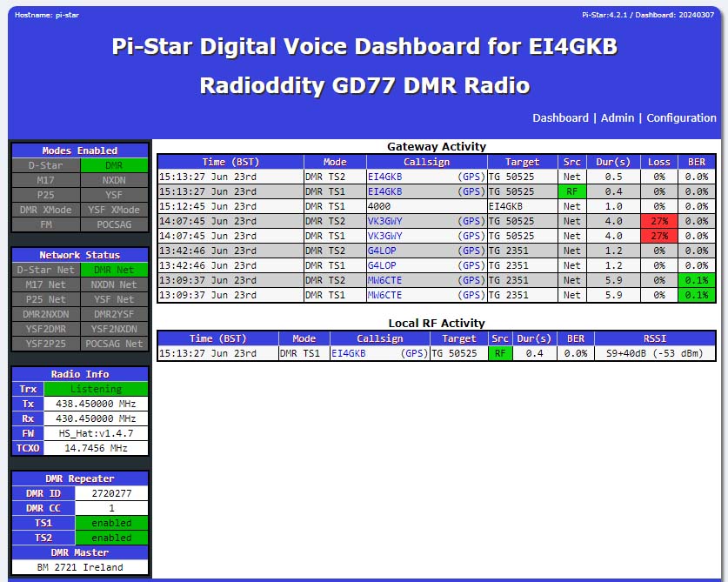Click the Listening Trx status cell
728x582 pixels.
96,389
